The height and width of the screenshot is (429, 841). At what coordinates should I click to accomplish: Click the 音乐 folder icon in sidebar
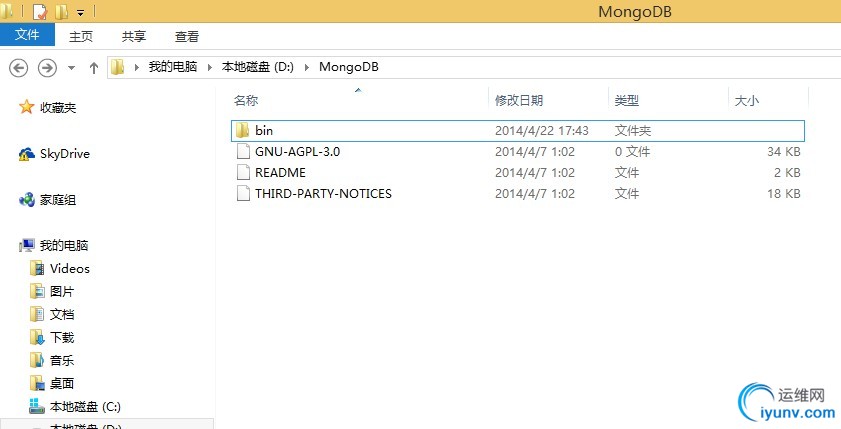37,360
